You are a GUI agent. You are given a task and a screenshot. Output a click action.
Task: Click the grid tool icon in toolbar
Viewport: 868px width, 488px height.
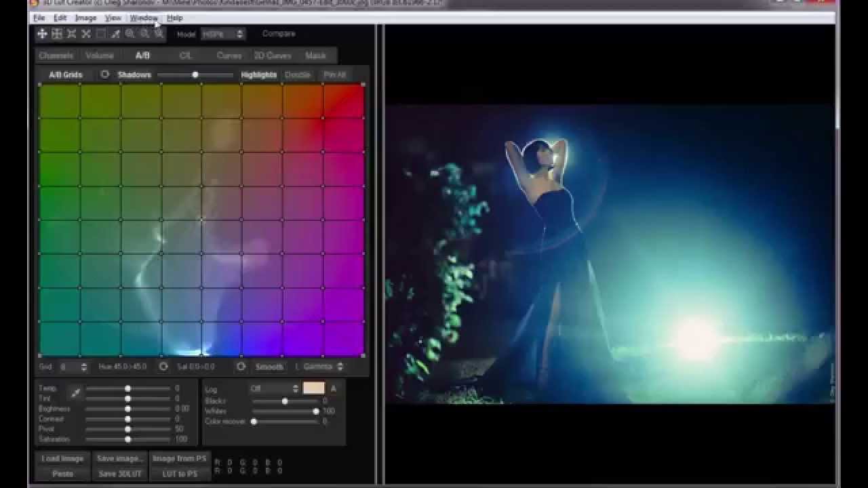57,34
